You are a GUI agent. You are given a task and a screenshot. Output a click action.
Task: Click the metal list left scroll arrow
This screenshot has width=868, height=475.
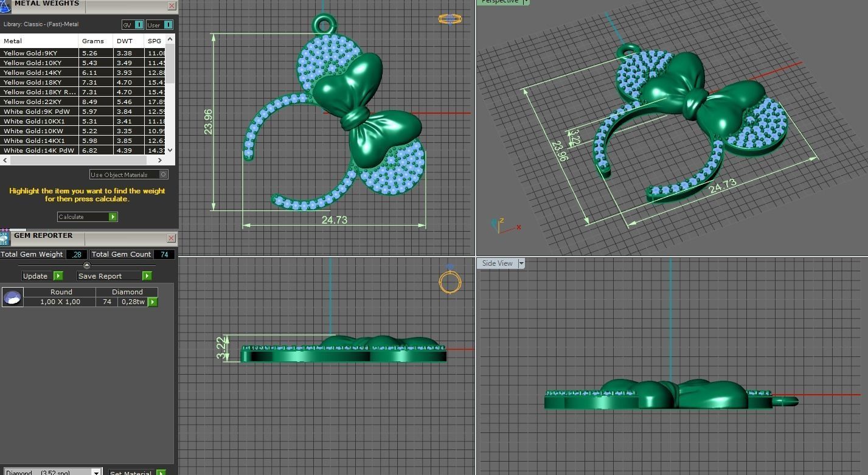(5, 161)
